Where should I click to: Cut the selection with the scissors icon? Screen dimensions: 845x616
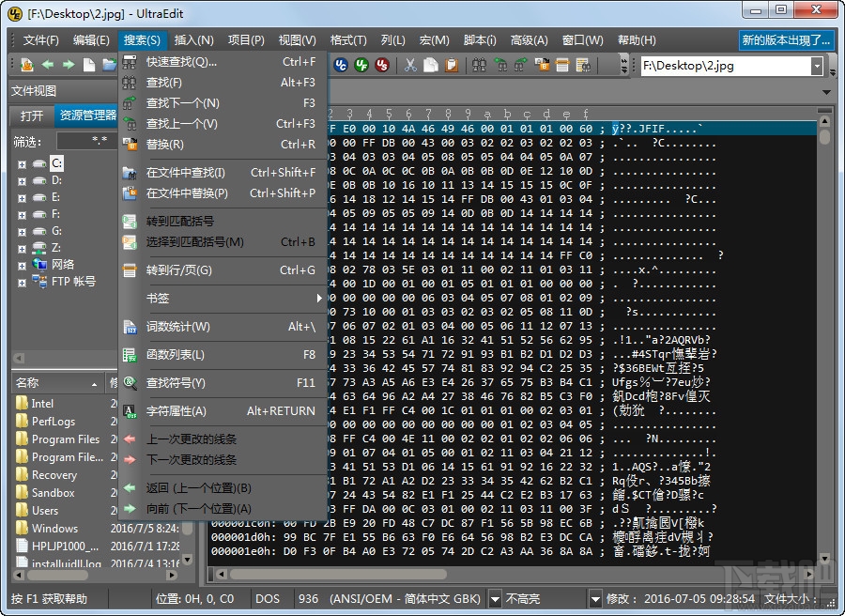pos(410,65)
